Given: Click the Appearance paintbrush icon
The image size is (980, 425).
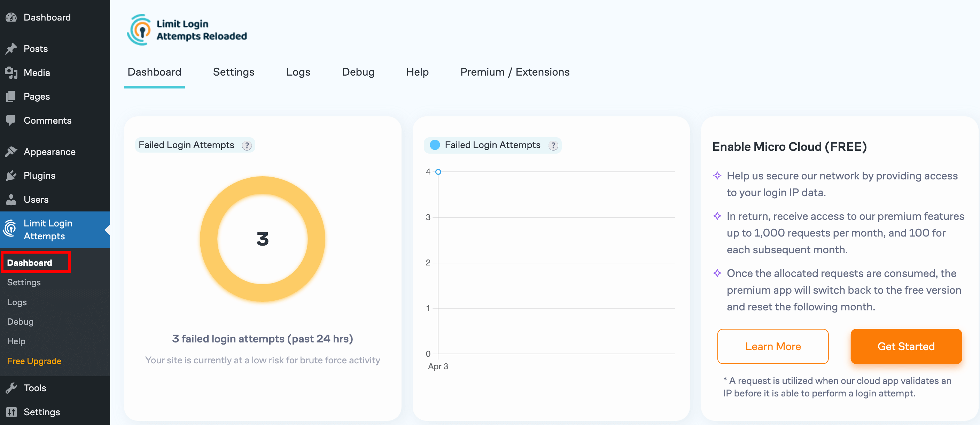Looking at the screenshot, I should tap(11, 152).
